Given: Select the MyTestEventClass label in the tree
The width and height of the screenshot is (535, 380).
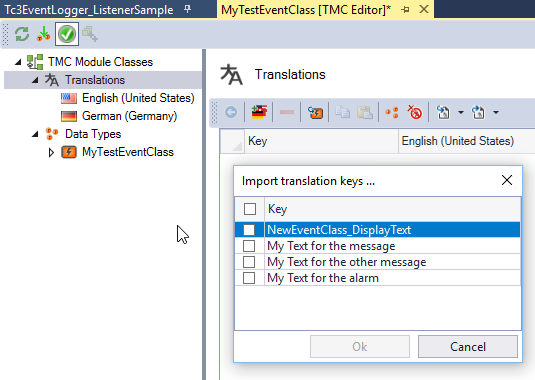Looking at the screenshot, I should [x=128, y=152].
